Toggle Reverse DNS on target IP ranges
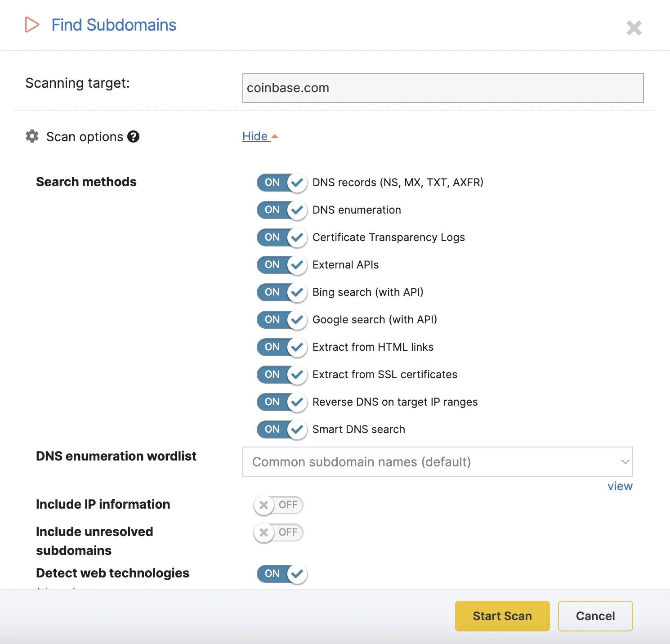The width and height of the screenshot is (670, 644). point(281,402)
